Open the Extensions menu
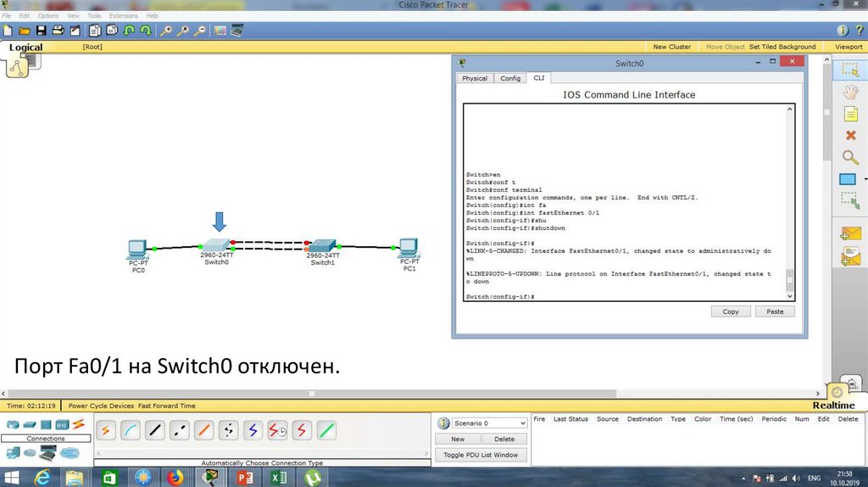Viewport: 868px width, 487px height. (x=124, y=15)
